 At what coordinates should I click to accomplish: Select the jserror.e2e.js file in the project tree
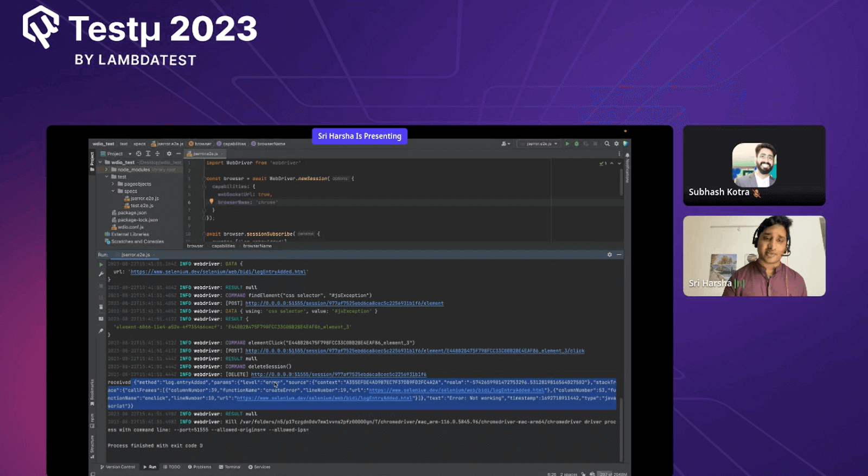click(142, 198)
